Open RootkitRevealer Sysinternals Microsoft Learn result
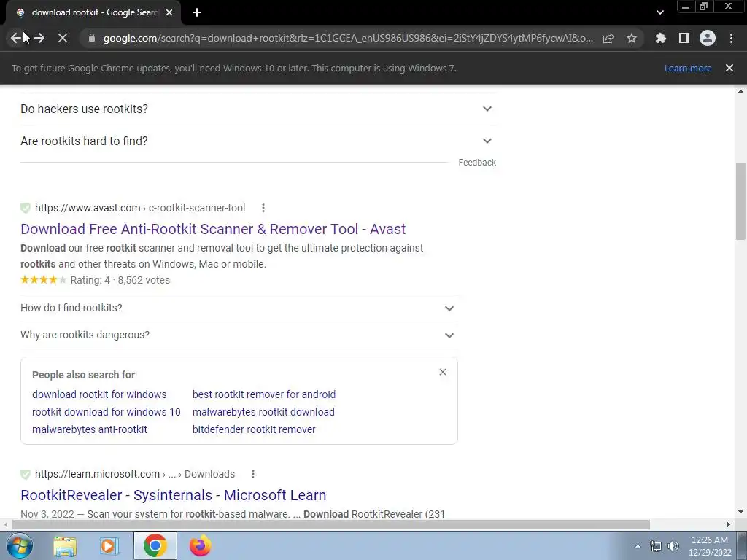The image size is (747, 560). [174, 495]
